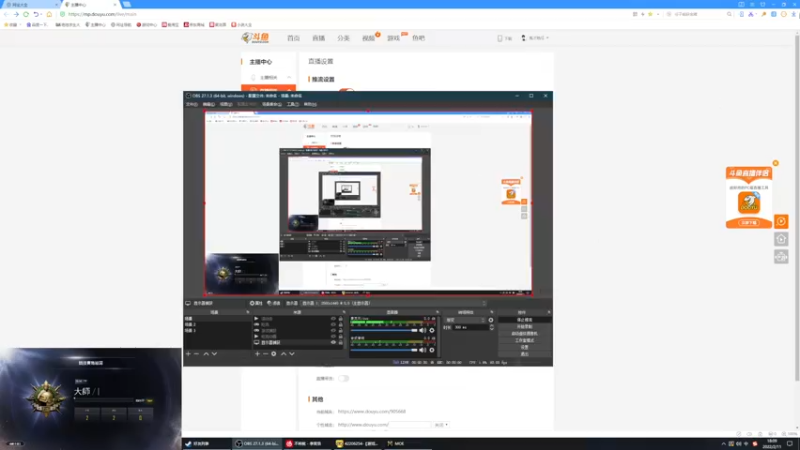Open the OBS 视图 menu

point(226,104)
